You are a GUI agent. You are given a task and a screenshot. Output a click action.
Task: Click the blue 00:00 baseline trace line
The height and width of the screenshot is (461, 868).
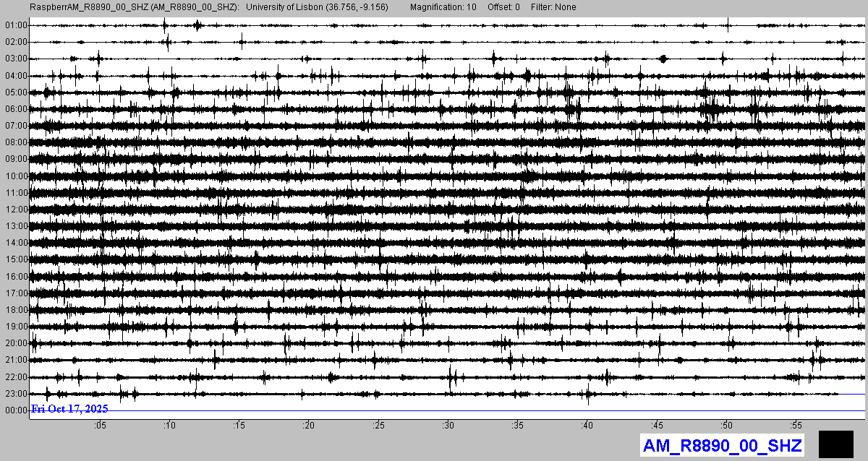click(506, 411)
